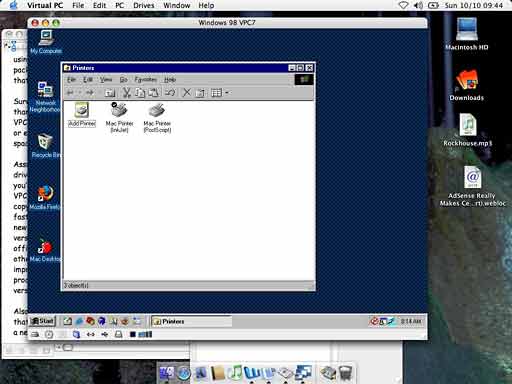Click the Printers taskbar button
The width and height of the screenshot is (512, 384).
pyautogui.click(x=192, y=321)
